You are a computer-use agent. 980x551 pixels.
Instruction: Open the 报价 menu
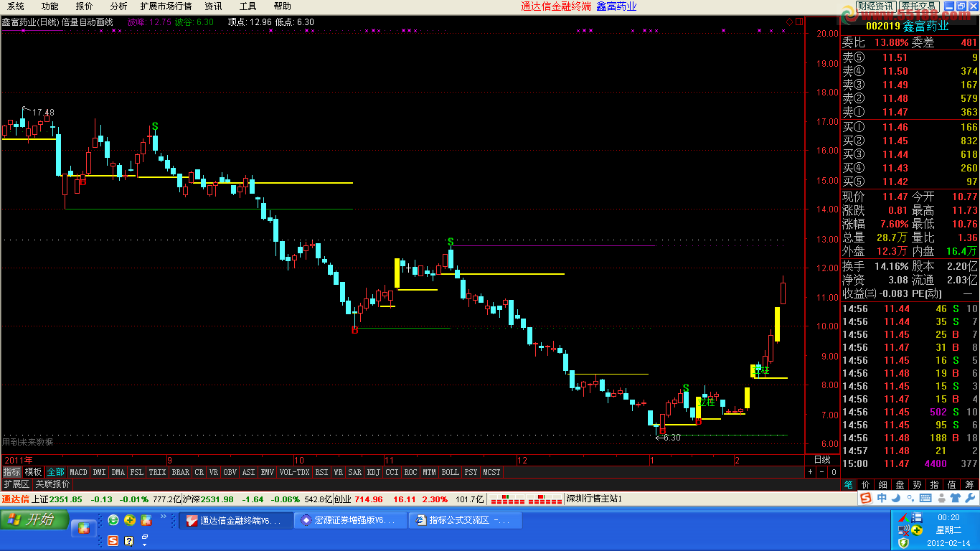84,6
